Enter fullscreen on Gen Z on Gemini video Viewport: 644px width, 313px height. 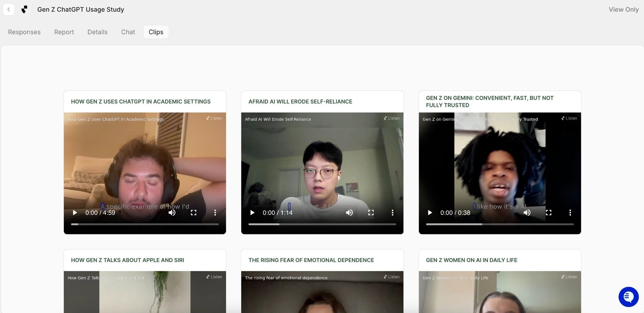(549, 213)
